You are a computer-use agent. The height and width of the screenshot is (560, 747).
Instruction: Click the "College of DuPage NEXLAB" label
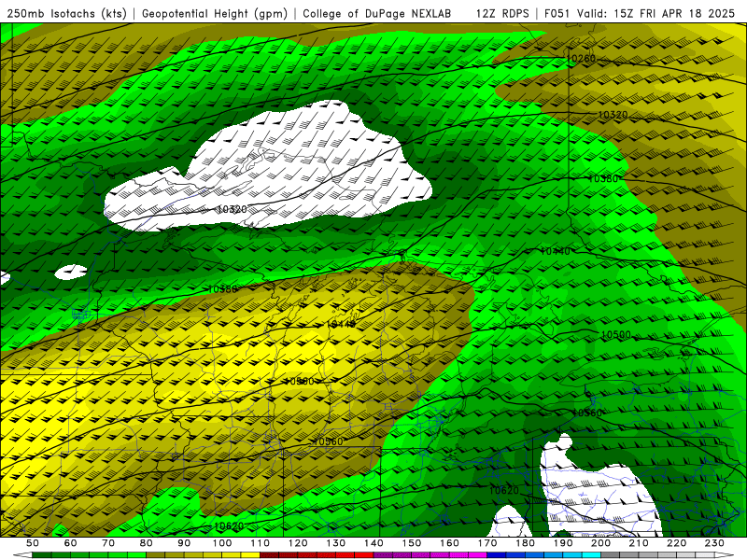click(x=377, y=14)
